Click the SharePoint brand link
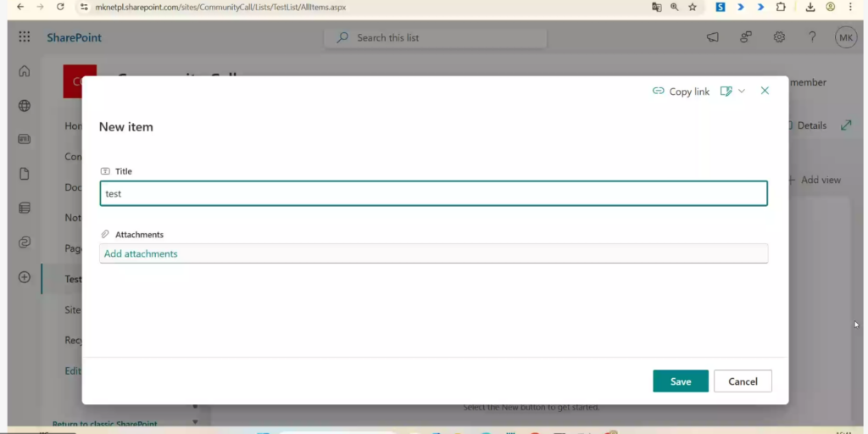868x434 pixels. click(x=75, y=37)
